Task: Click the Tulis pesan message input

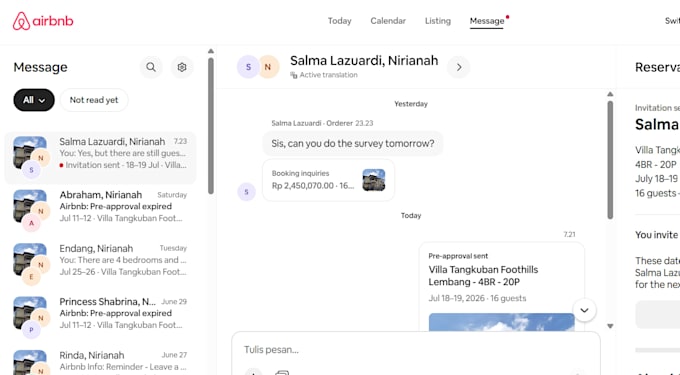Action: pos(415,350)
